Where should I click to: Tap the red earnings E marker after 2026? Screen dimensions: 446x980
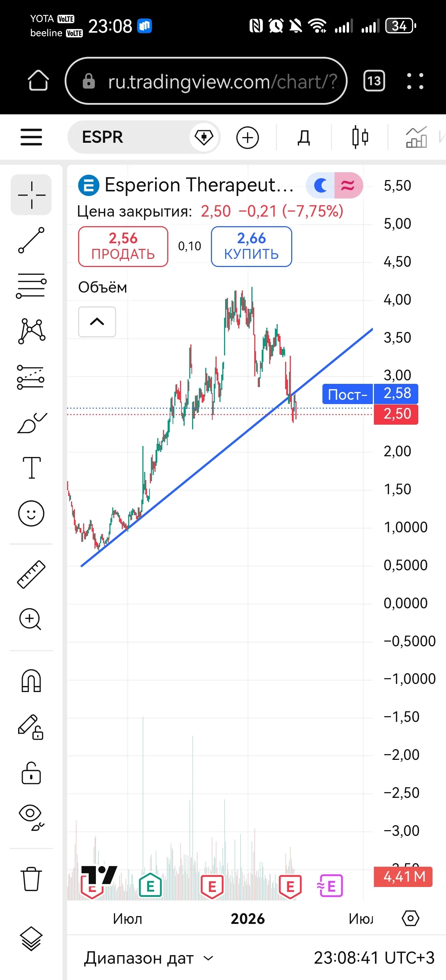click(290, 887)
